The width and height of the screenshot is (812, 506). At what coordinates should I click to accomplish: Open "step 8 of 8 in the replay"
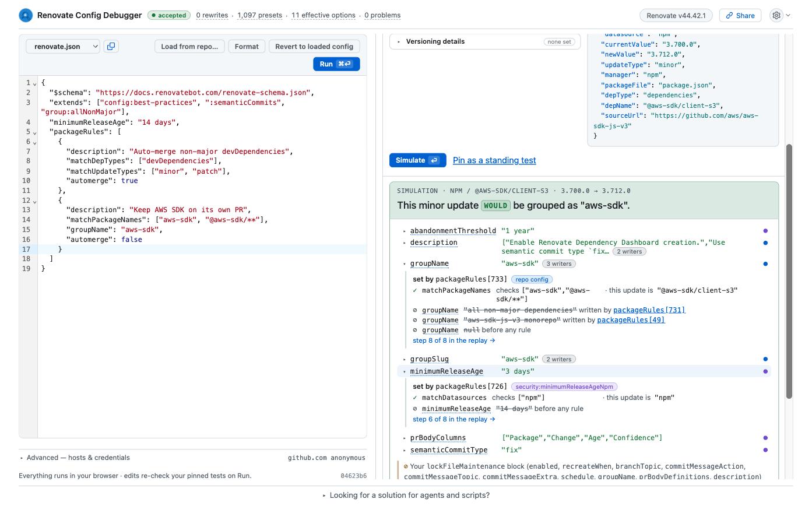(x=454, y=340)
